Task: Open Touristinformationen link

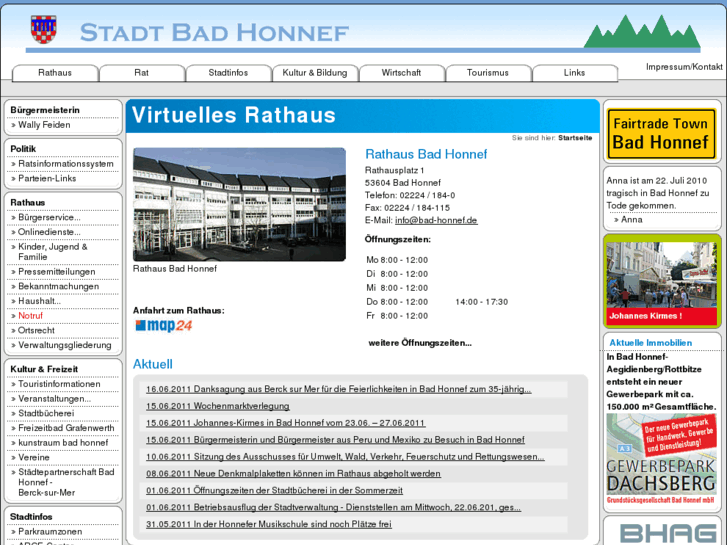Action: point(59,384)
